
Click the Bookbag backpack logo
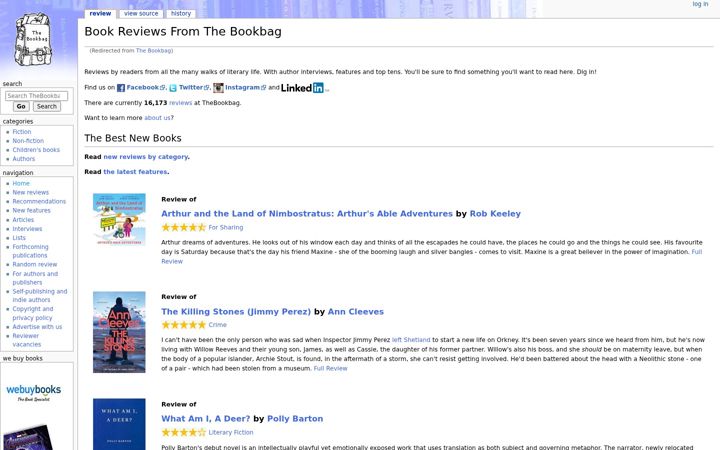33,40
